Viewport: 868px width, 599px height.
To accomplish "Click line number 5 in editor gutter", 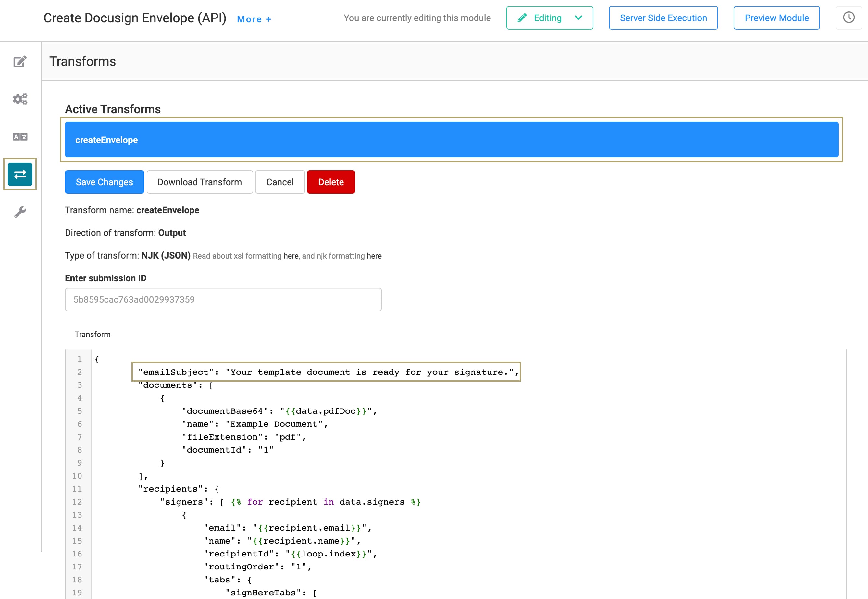I will click(x=79, y=411).
